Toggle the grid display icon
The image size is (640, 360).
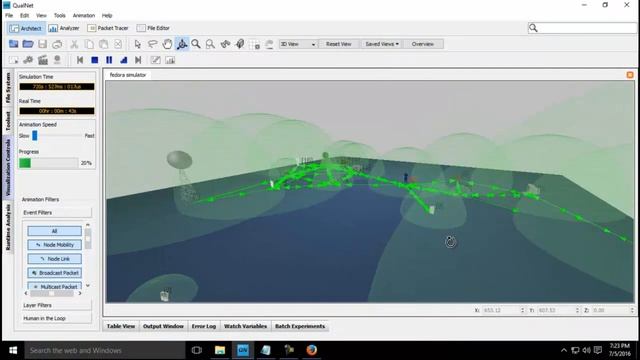tap(255, 44)
